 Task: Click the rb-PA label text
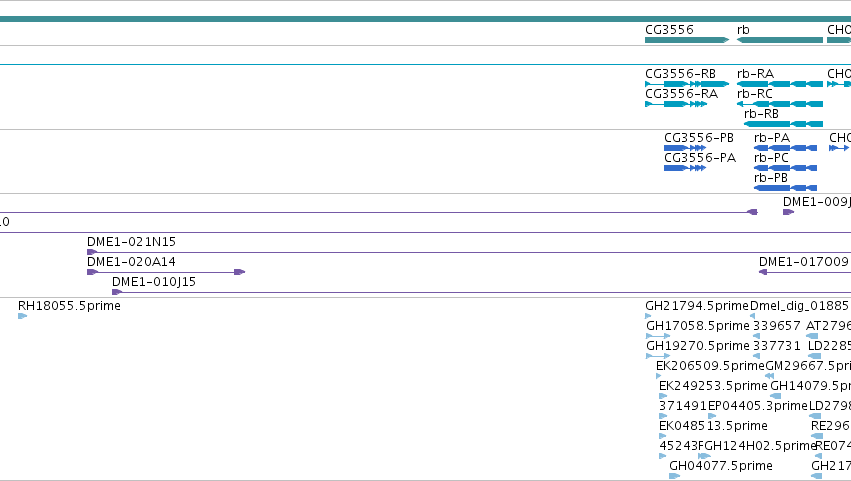772,137
